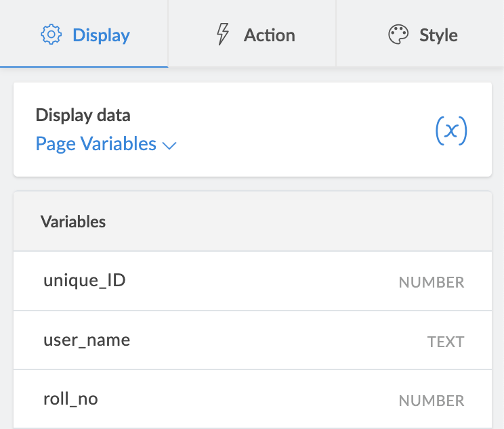Viewport: 504px width, 429px height.
Task: Click the paint palette Style icon
Action: click(398, 35)
